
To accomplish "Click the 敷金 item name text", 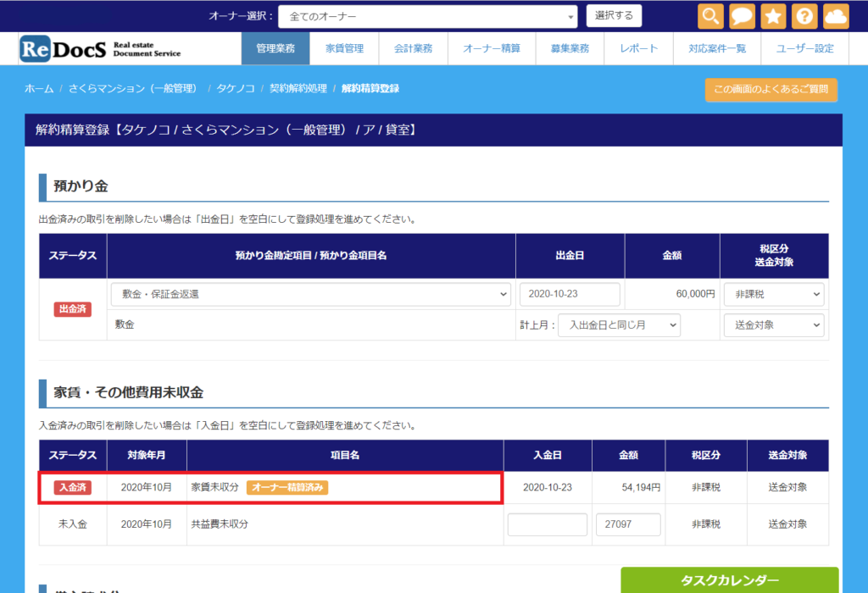I will [125, 324].
